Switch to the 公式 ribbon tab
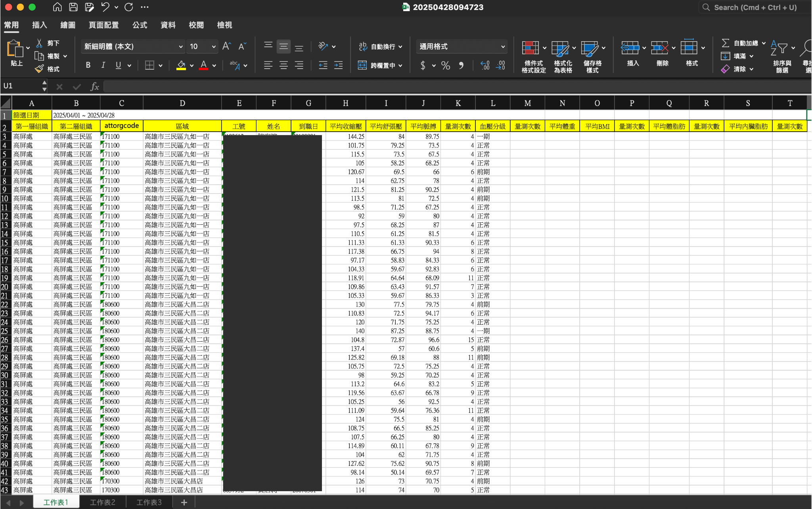Viewport: 812px width, 509px height. tap(140, 25)
